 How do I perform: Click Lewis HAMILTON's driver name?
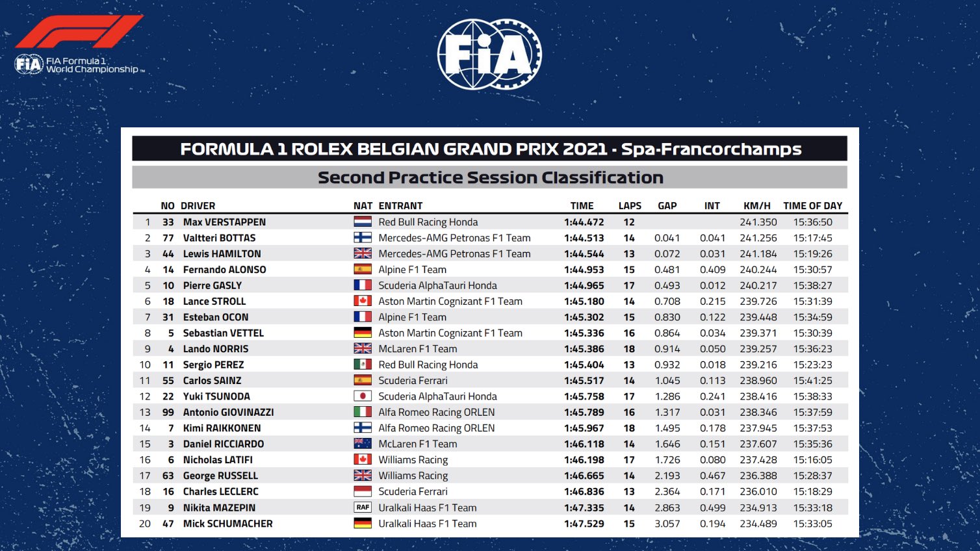tap(222, 254)
